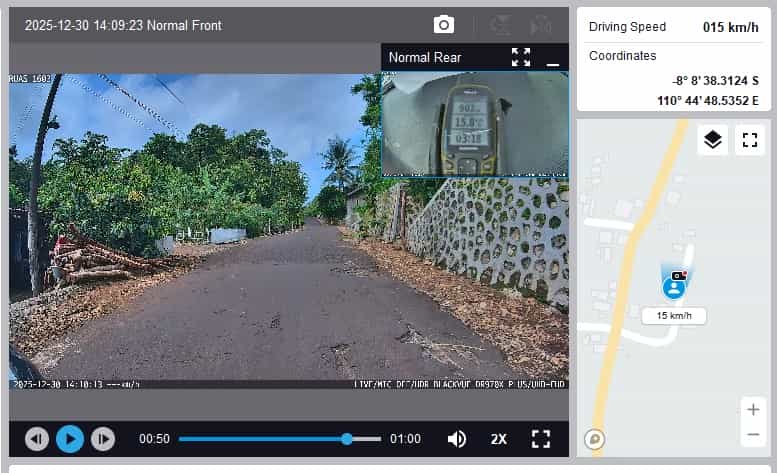Click the vehicle location marker on map
Viewport: 777px width, 473px height.
675,286
